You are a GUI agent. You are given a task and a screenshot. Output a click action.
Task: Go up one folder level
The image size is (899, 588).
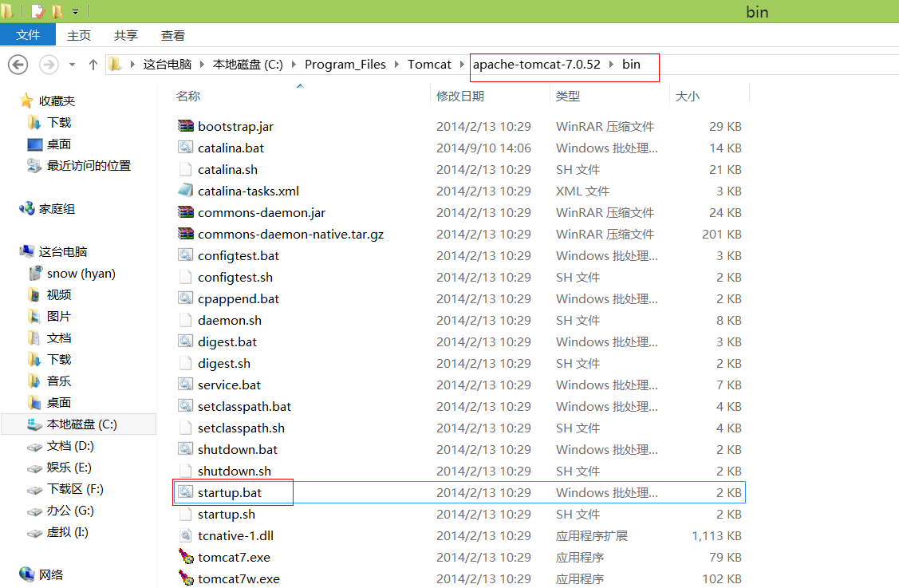(x=93, y=65)
